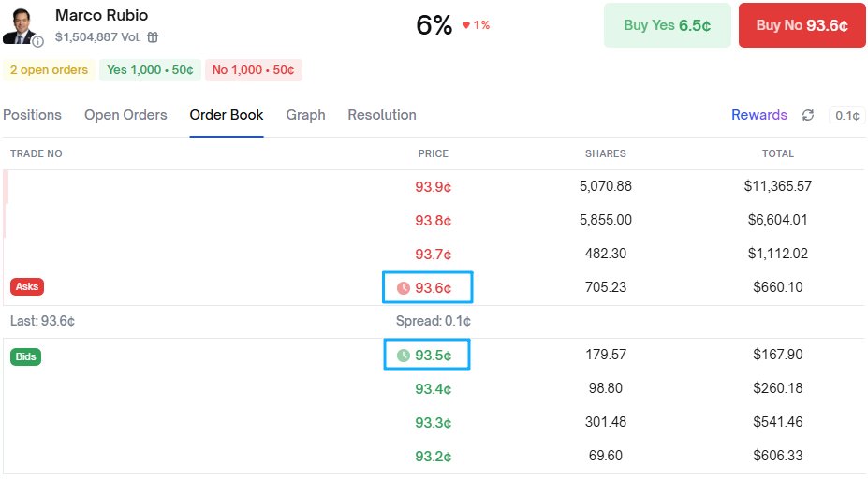The image size is (868, 480).
Task: Click the gift rewards icon beside volume
Action: [x=153, y=37]
